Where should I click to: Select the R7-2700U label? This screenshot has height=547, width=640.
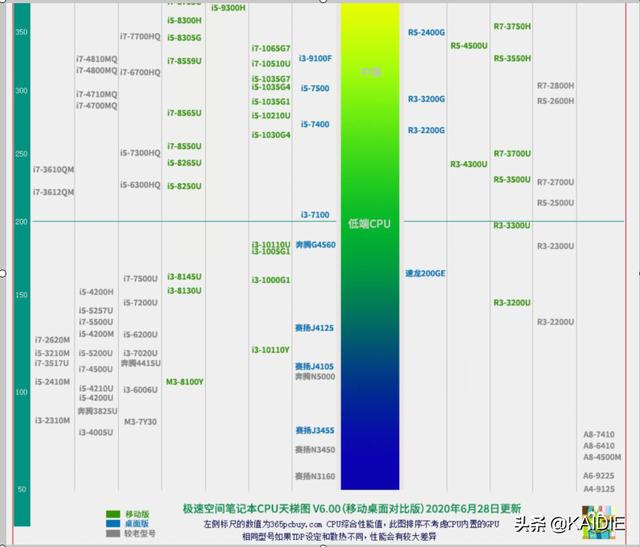coord(555,182)
